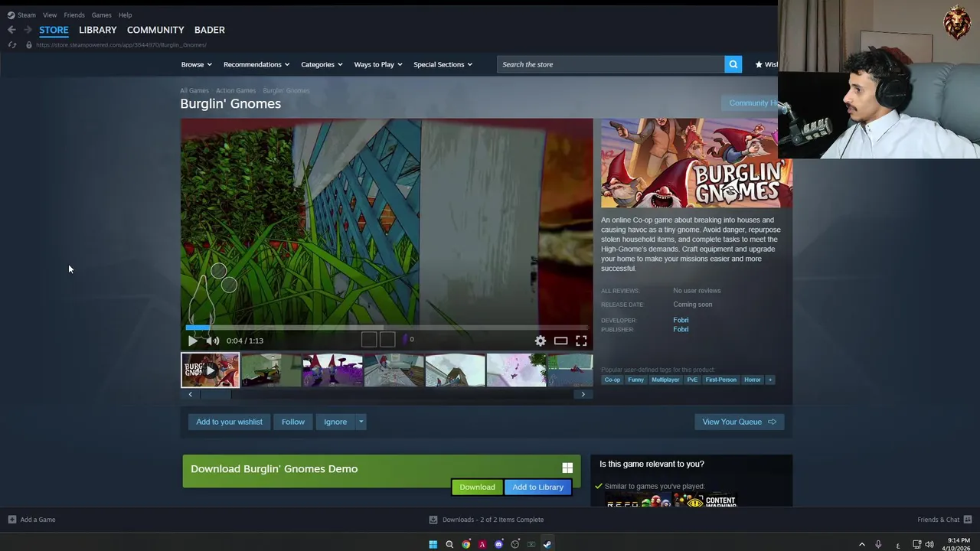This screenshot has width=980, height=551.
Task: Open the All Games breadcrumb
Action: tap(194, 90)
